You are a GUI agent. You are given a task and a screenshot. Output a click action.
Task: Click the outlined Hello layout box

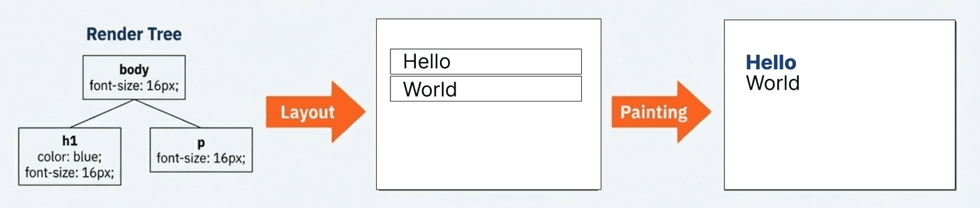485,62
